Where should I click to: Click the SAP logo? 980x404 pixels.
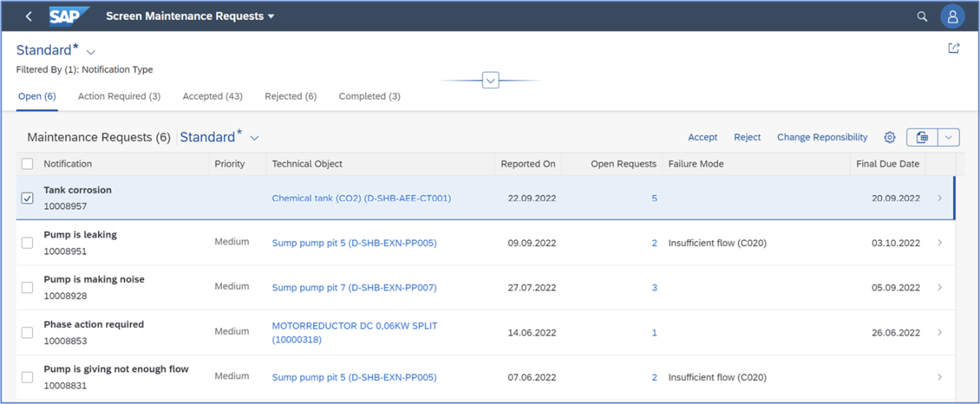(x=69, y=16)
